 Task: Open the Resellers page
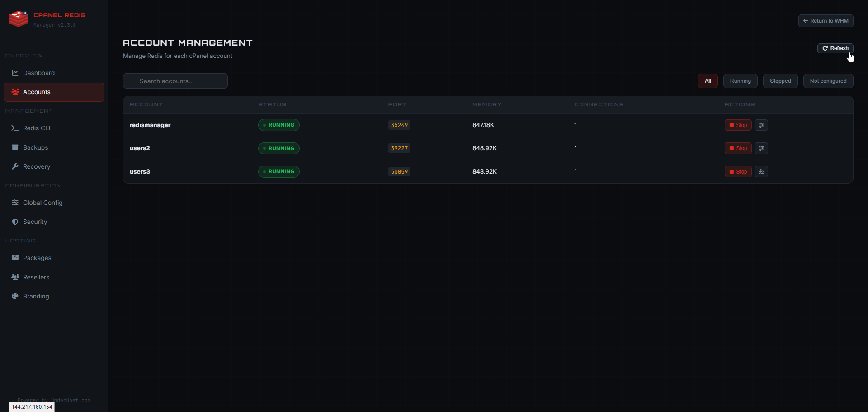click(x=36, y=277)
